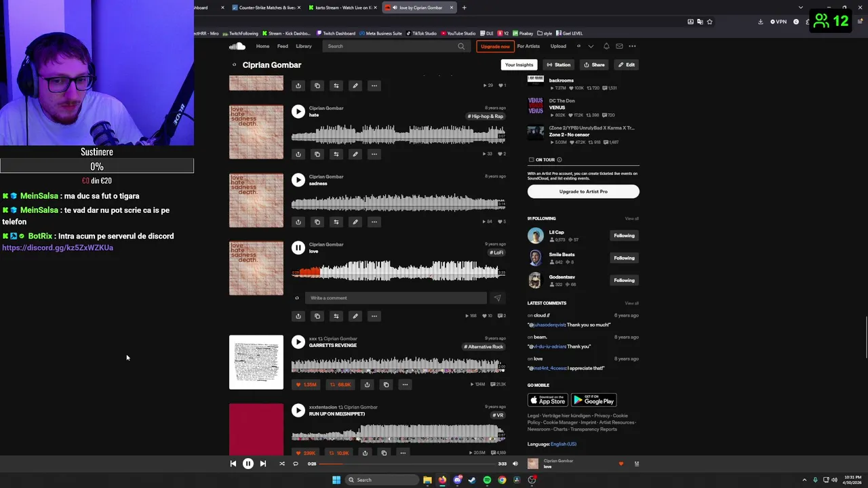The image size is (868, 488).
Task: Toggle repost on RUN UP ON ME (10.9K)
Action: pyautogui.click(x=340, y=453)
